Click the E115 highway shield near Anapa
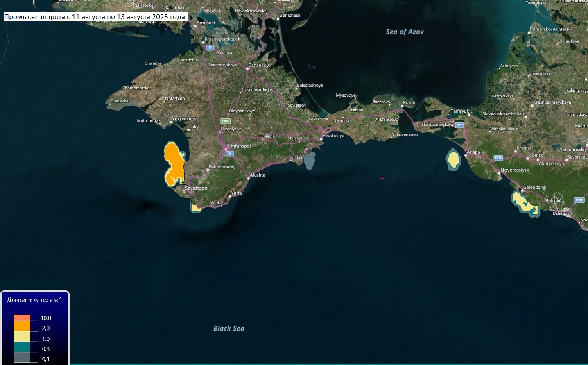This screenshot has height=365, width=588. click(498, 158)
